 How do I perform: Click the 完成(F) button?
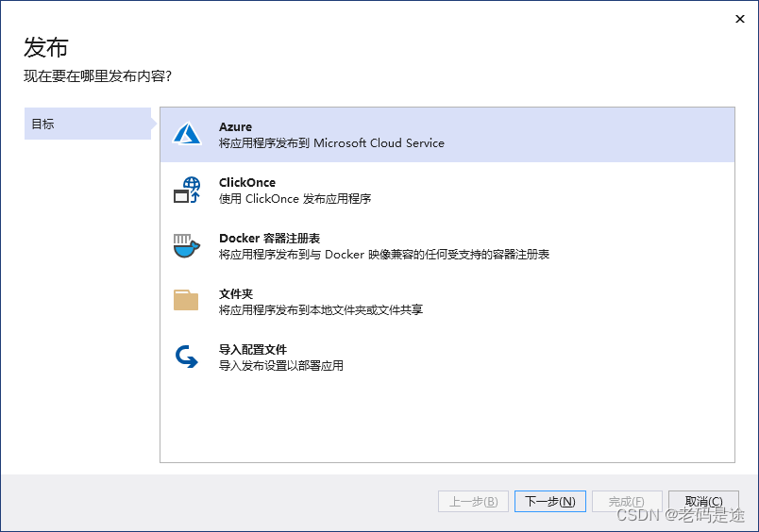point(627,502)
